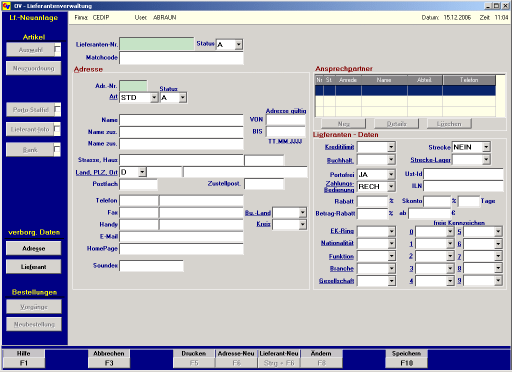Image resolution: width=512 pixels, height=372 pixels.
Task: Expand the Buchhalt. dropdown
Action: [391, 160]
